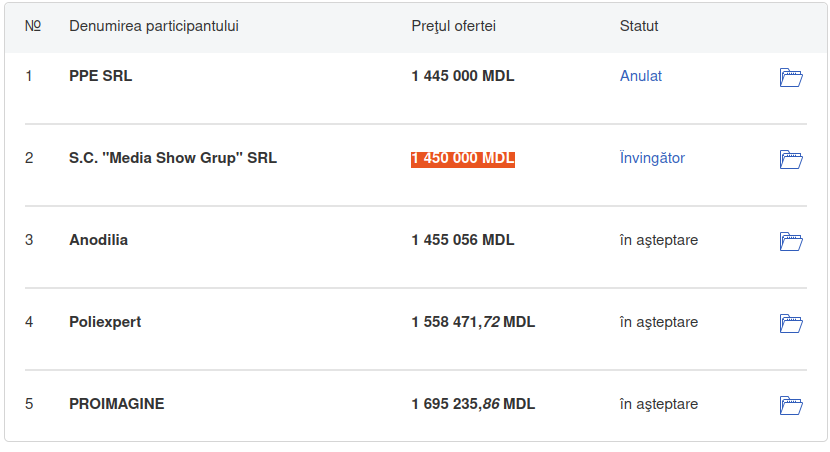The height and width of the screenshot is (452, 830).
Task: Click the Statut column header
Action: pos(639,26)
